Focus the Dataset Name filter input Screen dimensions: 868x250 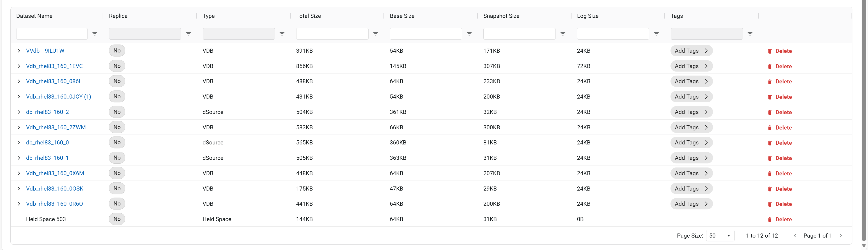pos(52,34)
